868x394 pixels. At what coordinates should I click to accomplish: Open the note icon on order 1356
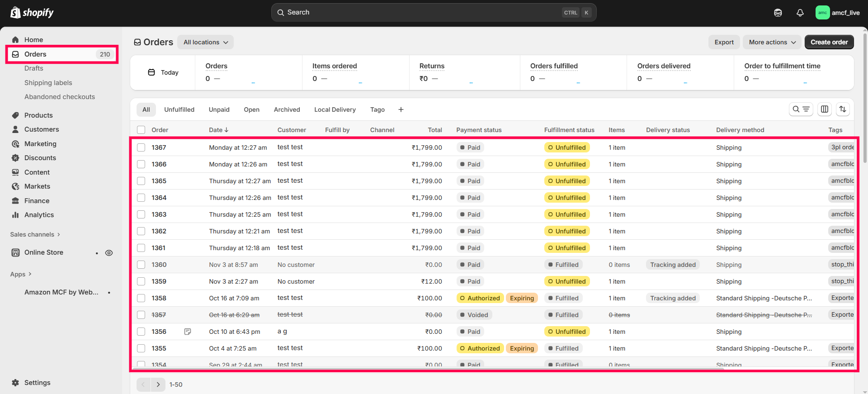point(188,332)
